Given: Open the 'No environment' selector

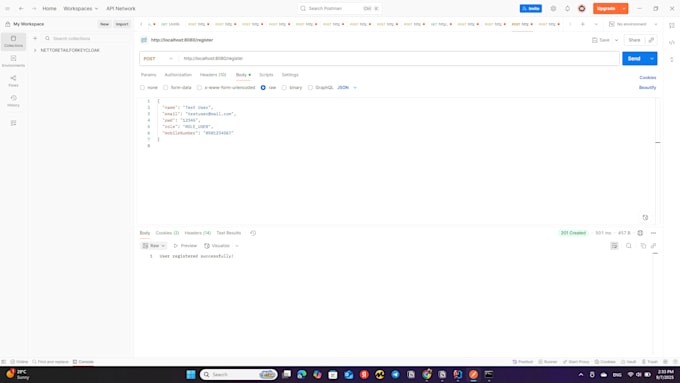Looking at the screenshot, I should click(633, 24).
